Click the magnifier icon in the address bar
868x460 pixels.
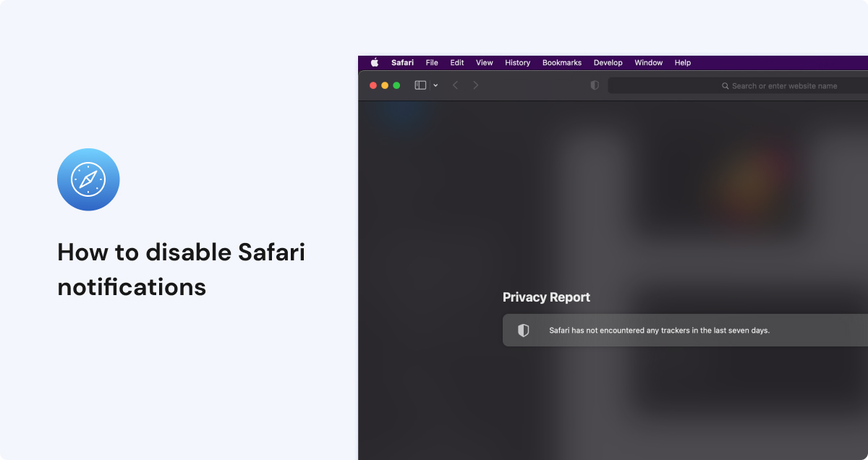(x=726, y=86)
